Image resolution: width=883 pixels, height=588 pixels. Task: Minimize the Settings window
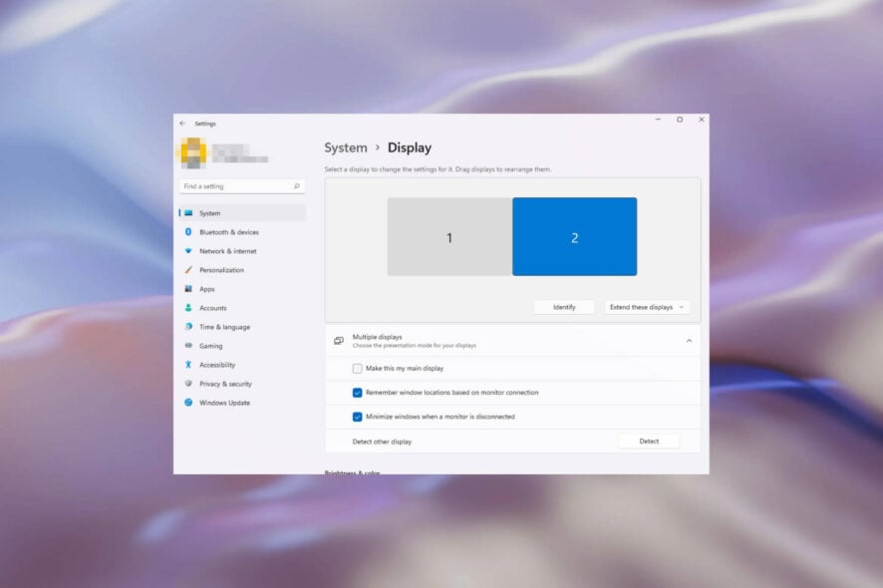click(x=658, y=120)
